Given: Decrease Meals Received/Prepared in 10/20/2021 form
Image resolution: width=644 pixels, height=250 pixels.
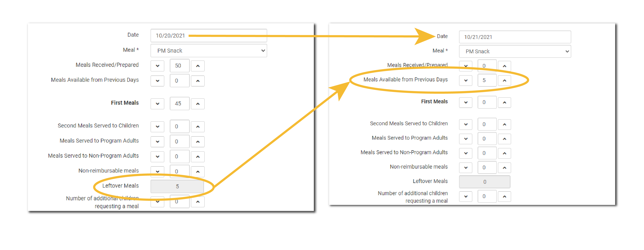Looking at the screenshot, I should point(157,66).
